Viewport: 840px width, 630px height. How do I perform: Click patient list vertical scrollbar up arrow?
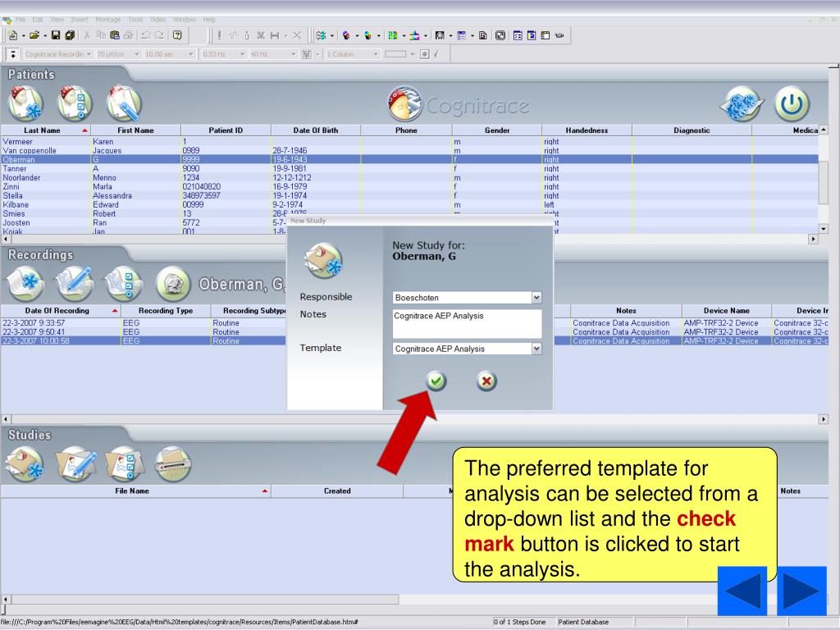tap(824, 130)
